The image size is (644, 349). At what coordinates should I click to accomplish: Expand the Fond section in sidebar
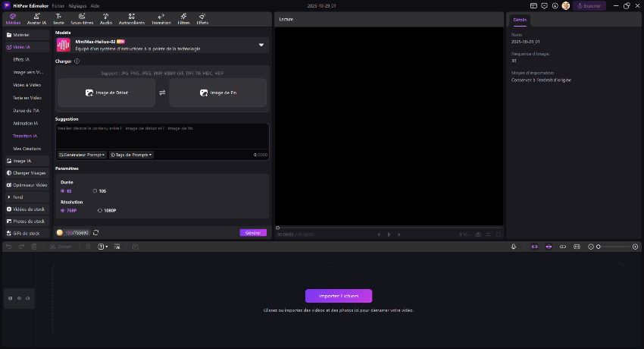click(27, 197)
